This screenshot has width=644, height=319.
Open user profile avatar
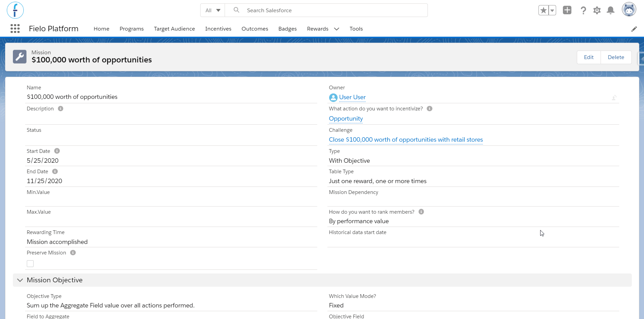click(x=629, y=10)
